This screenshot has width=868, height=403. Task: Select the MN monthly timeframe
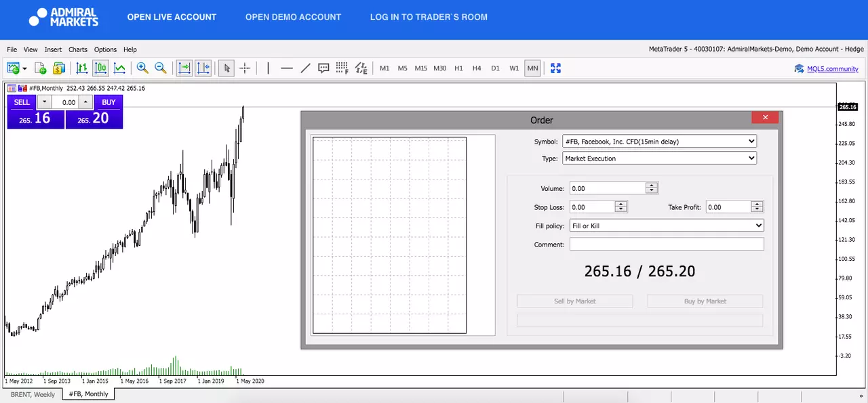tap(532, 68)
